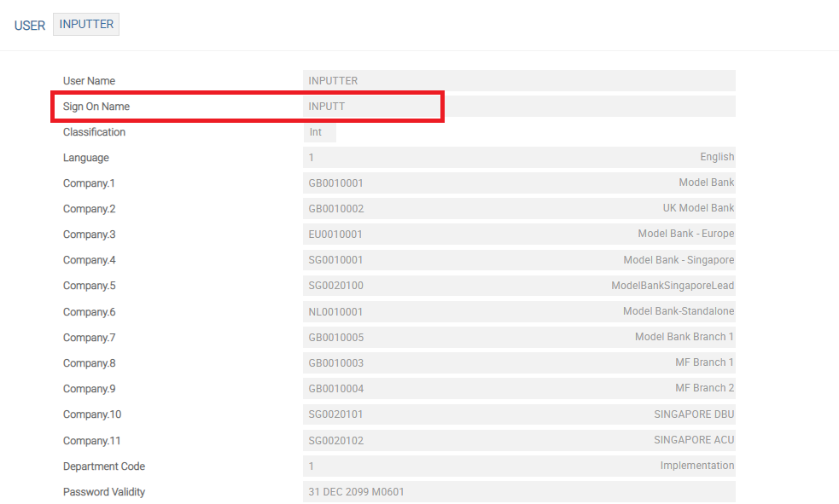Select the User Name field
Screen dimensions: 839x504
click(x=518, y=81)
